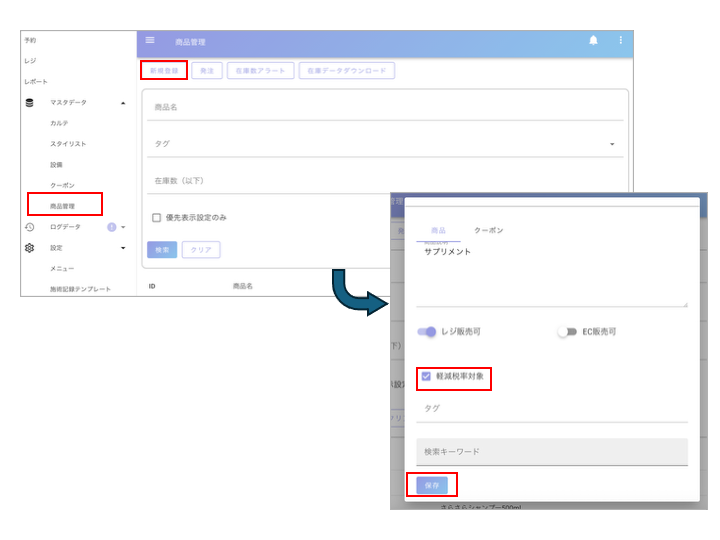Image resolution: width=720 pixels, height=540 pixels.
Task: Click the 新規登録 button
Action: pyautogui.click(x=162, y=71)
